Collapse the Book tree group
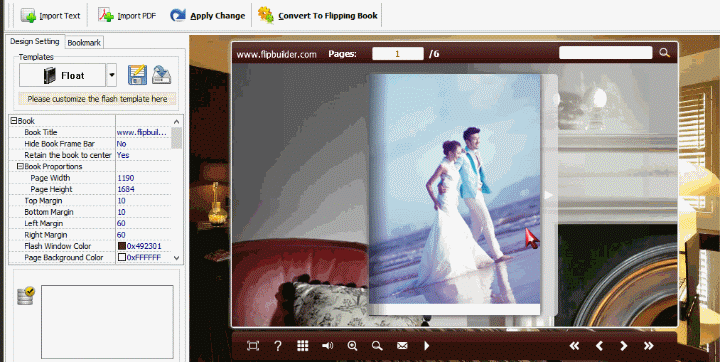 (x=13, y=121)
